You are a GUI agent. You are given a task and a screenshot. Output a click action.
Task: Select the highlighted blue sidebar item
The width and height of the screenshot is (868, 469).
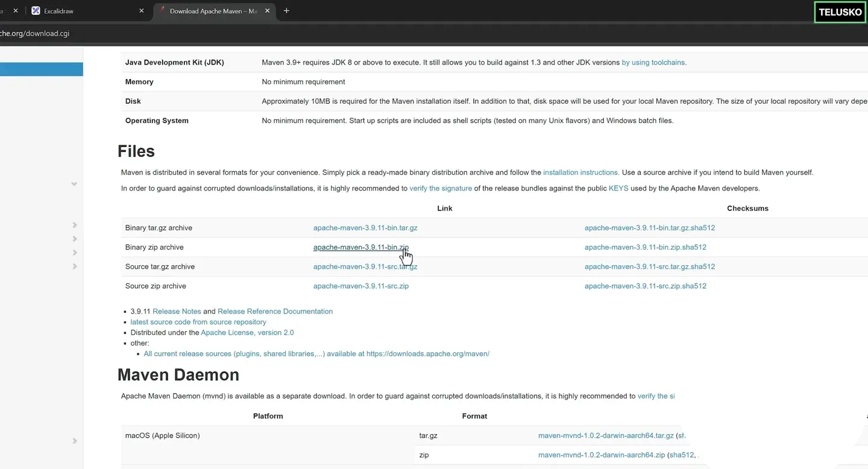(42, 69)
